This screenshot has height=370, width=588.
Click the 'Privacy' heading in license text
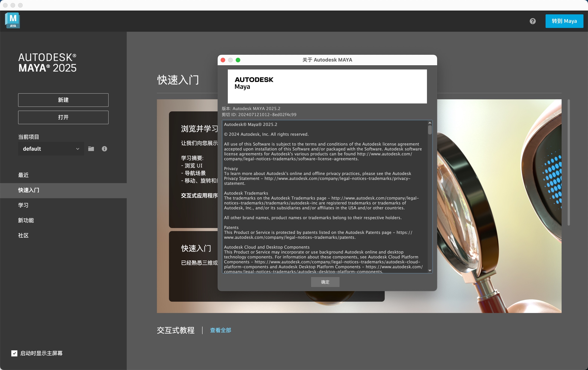[231, 169]
